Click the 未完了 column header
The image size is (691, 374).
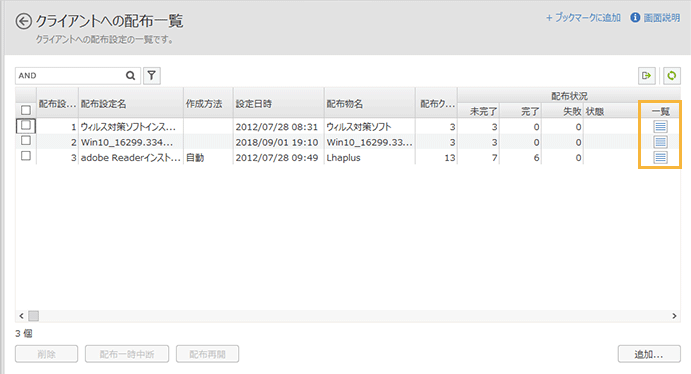pyautogui.click(x=479, y=111)
